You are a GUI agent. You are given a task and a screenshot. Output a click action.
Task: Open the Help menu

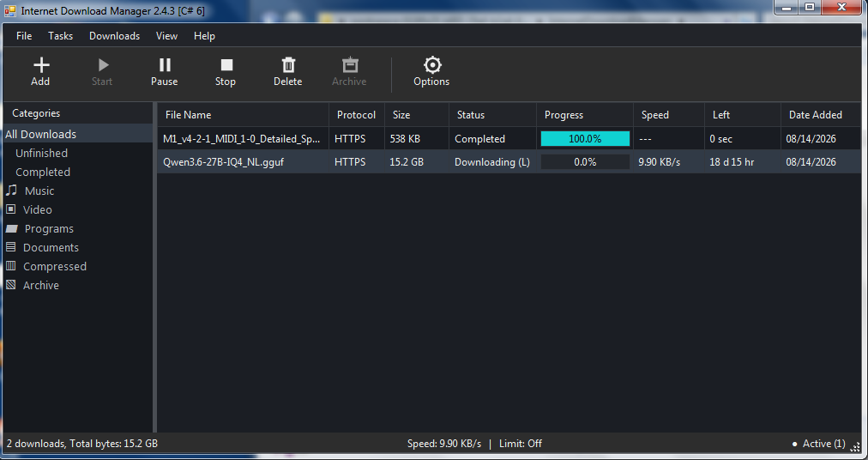(x=204, y=36)
